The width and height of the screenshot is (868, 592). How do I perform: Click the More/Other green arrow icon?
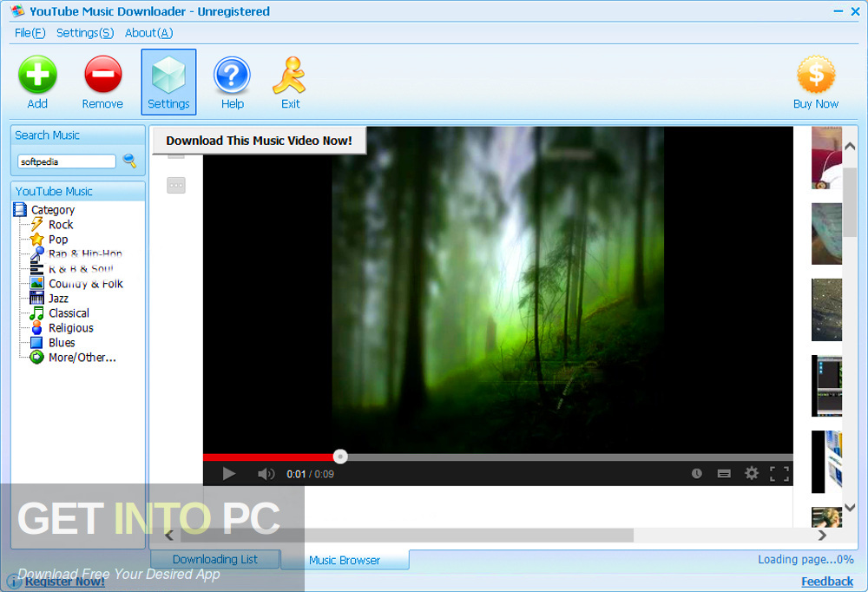pos(37,357)
